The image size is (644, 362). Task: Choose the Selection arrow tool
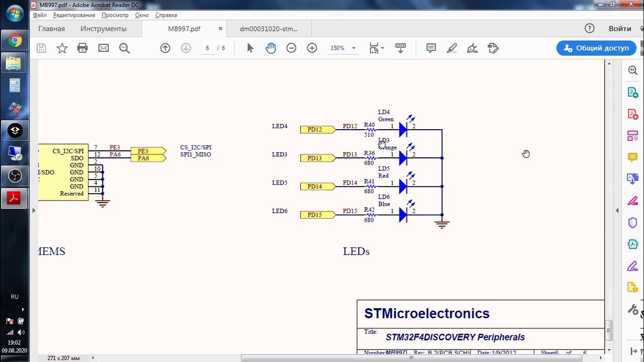tap(250, 48)
